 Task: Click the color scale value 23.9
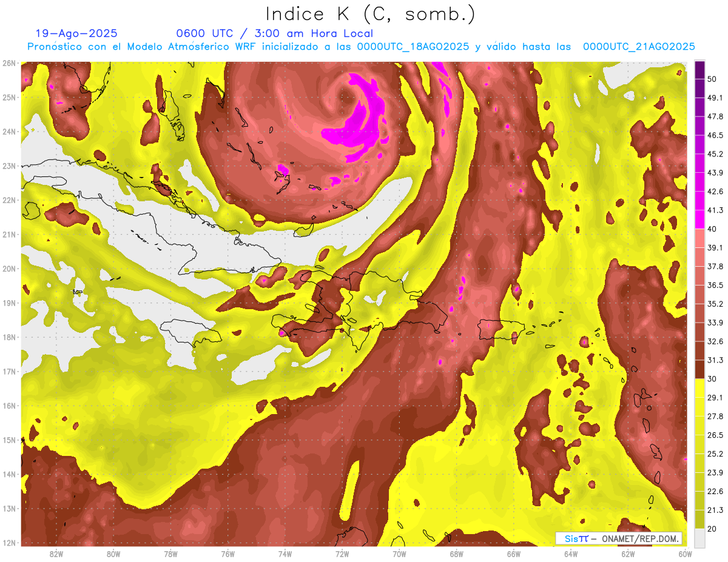tap(715, 472)
